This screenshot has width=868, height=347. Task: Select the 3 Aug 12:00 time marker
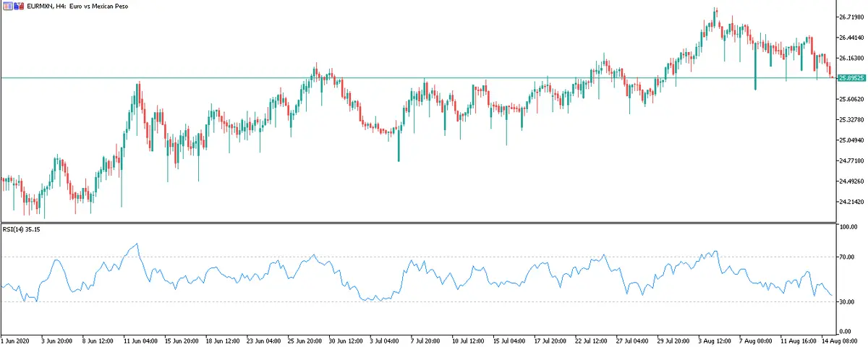coord(715,340)
